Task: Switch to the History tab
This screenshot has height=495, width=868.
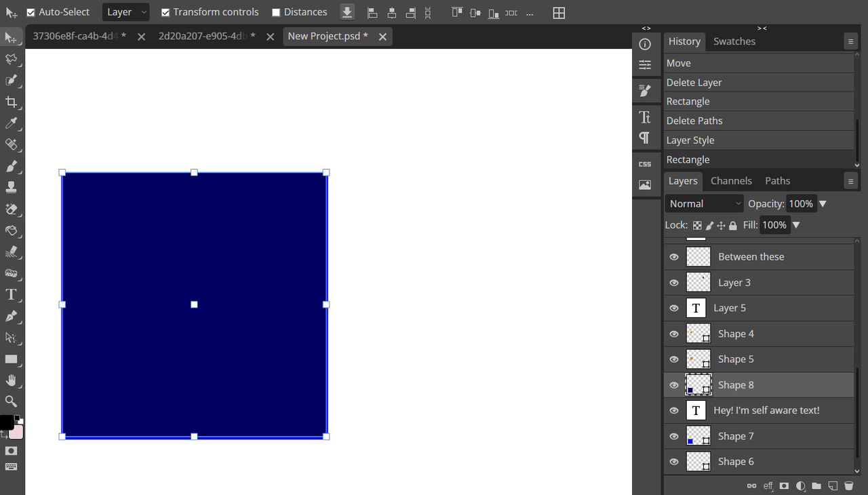Action: point(684,41)
